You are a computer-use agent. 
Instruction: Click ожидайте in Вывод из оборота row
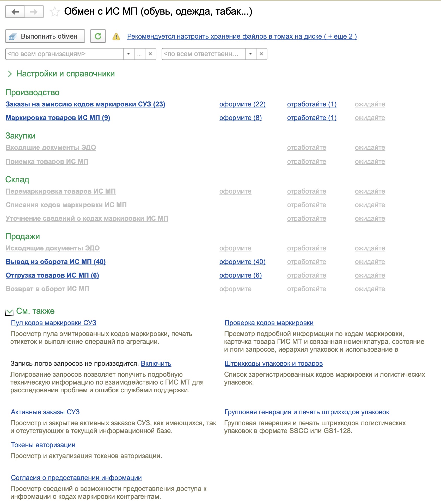[370, 262]
